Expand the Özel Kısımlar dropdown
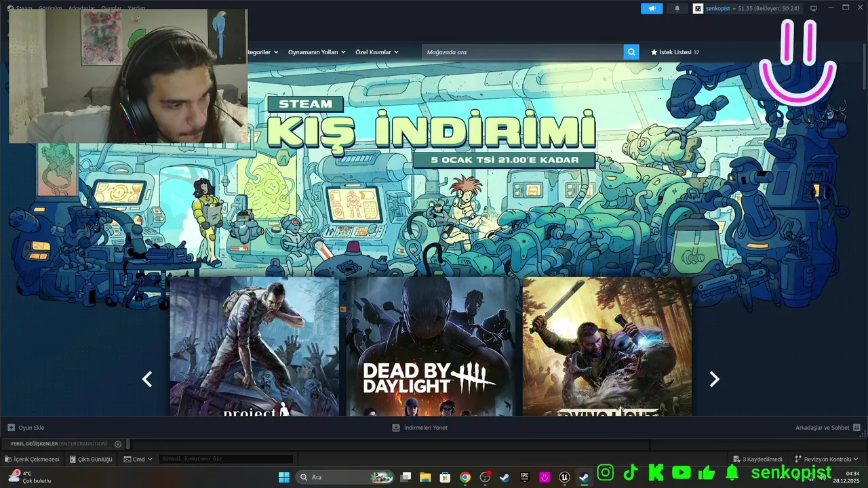 point(377,52)
